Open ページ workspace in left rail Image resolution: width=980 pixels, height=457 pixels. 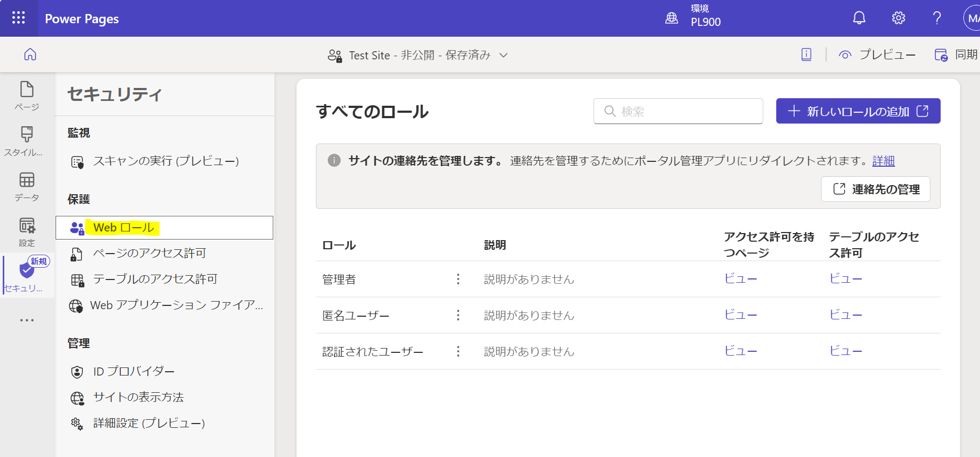(x=27, y=96)
